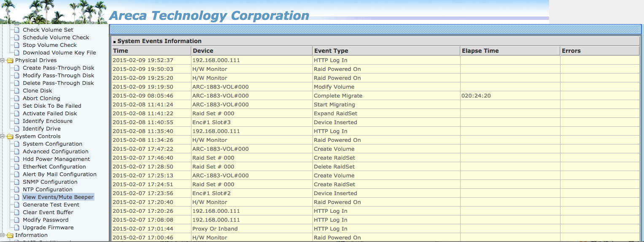Collapse the Information tree node

[x=3, y=235]
